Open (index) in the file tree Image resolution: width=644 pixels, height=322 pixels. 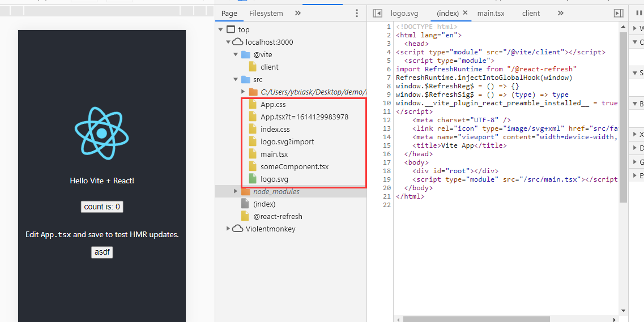point(264,204)
